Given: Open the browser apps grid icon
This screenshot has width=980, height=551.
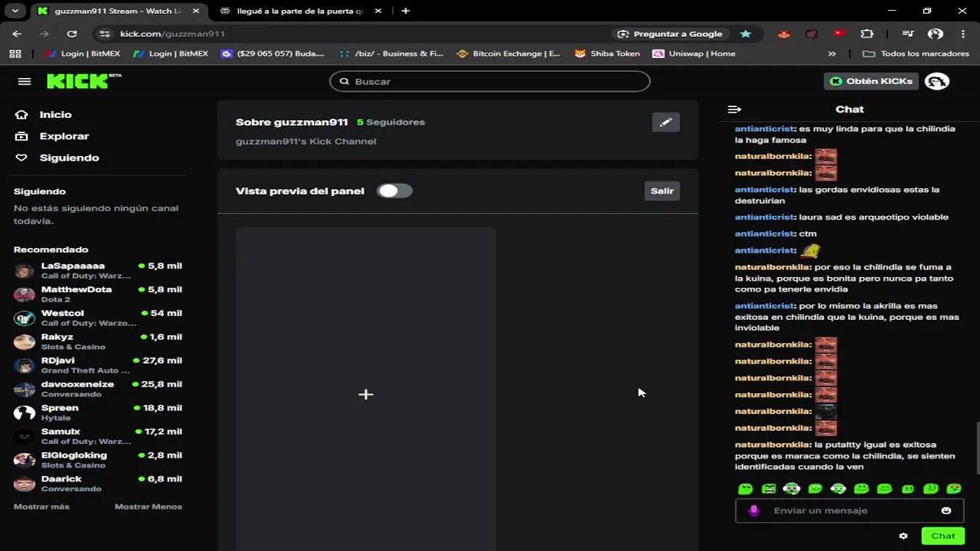Looking at the screenshot, I should pyautogui.click(x=15, y=54).
